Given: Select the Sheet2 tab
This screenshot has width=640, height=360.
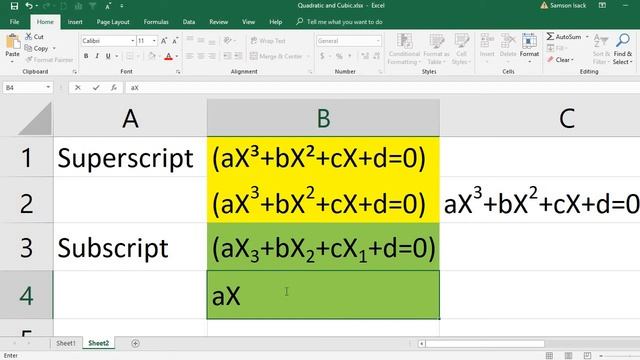Looking at the screenshot, I should pyautogui.click(x=99, y=343).
